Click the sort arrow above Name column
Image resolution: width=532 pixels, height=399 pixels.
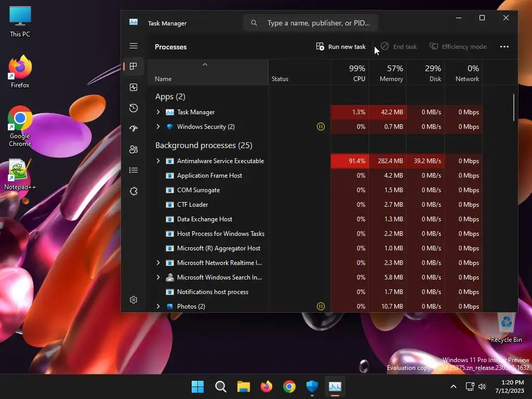(x=205, y=64)
